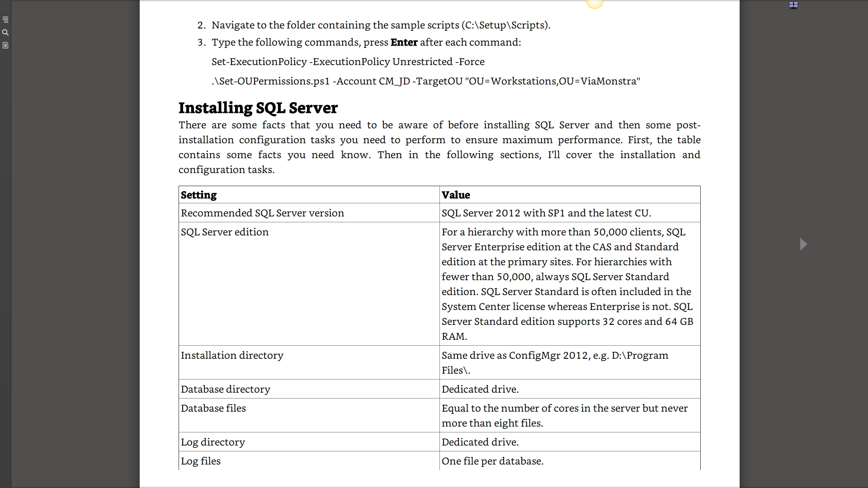Screen dimensions: 868x488
Task: Open the table of contents sidebar icon
Action: (x=5, y=20)
